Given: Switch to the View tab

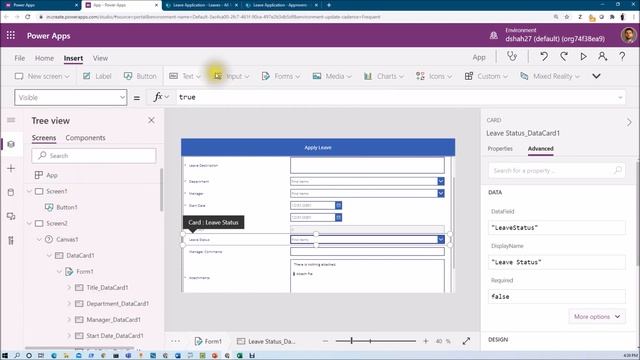Looking at the screenshot, I should pos(100,58).
